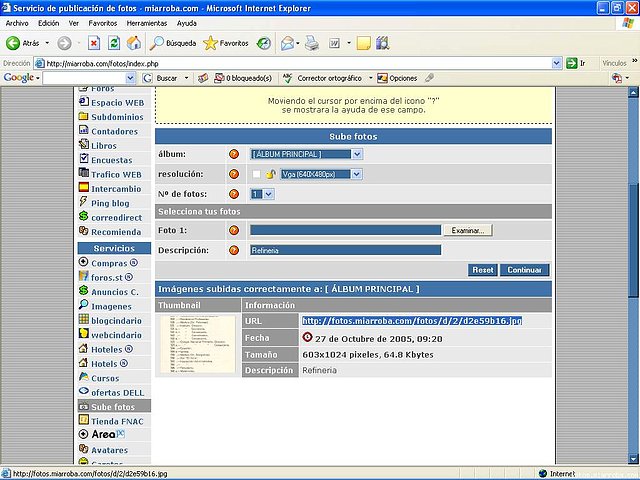
Task: Expand the álbum dropdown ÁLBUM PRINCIPAL
Action: point(357,154)
